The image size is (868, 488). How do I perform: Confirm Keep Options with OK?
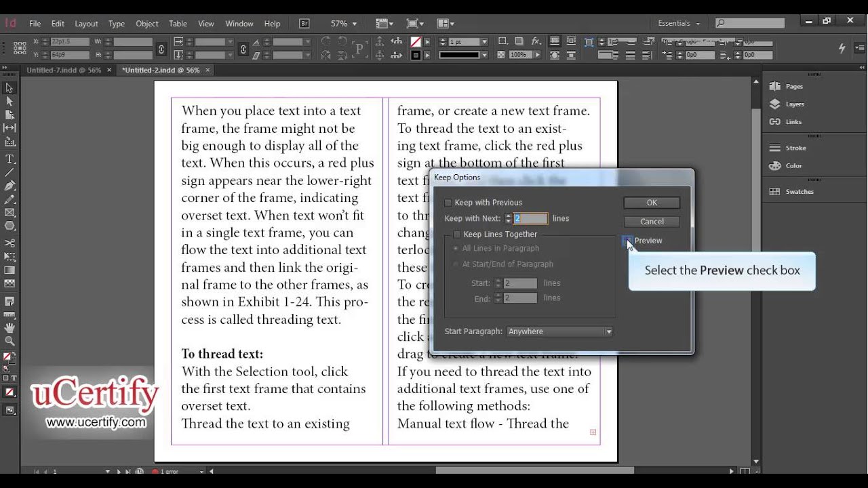pos(652,203)
